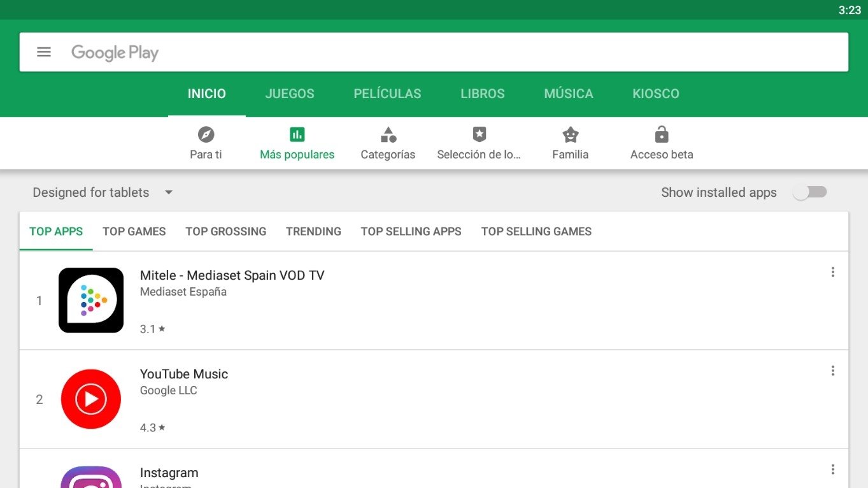The image size is (868, 488).
Task: Expand the Designed for tablets dropdown
Action: click(x=103, y=192)
